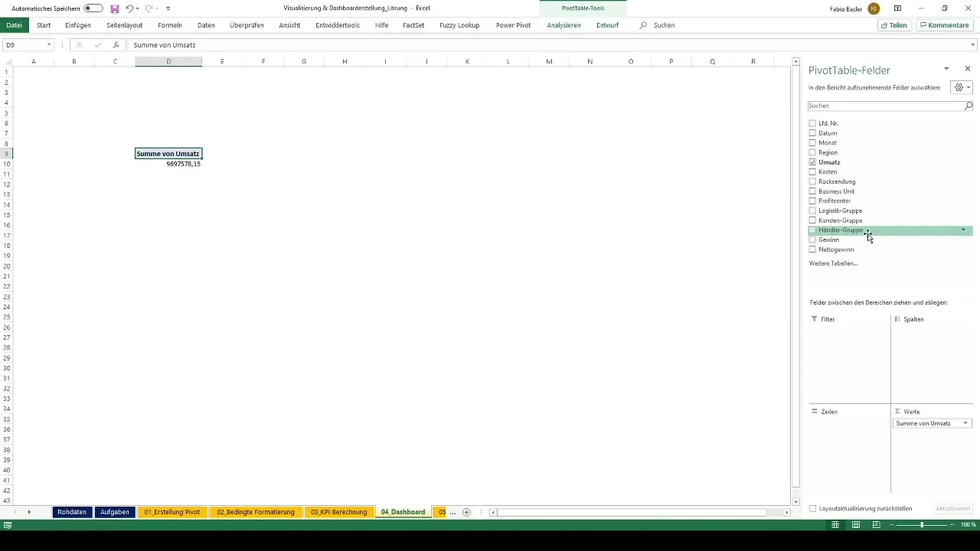Click the Save icon in title bar
980x551 pixels.
114,8
